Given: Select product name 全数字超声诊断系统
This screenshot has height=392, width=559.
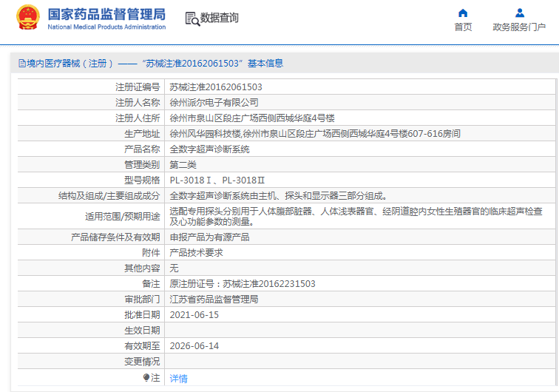Looking at the screenshot, I should 210,149.
